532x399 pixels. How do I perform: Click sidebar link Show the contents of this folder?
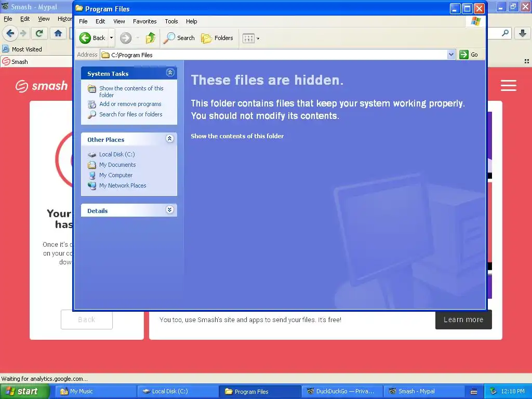tap(131, 91)
